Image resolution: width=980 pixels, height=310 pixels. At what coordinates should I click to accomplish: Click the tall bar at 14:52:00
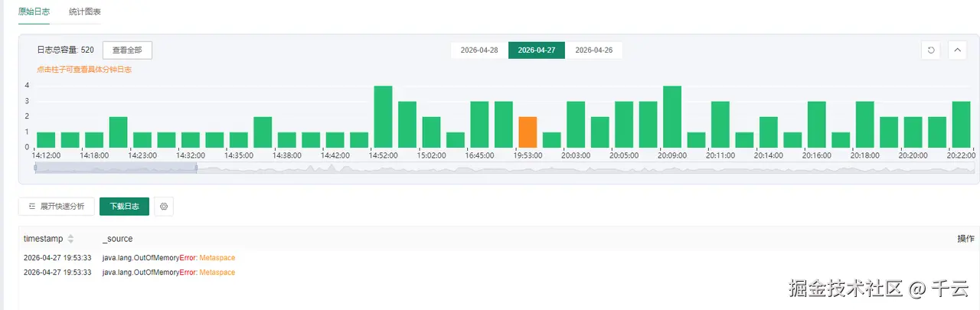pyautogui.click(x=384, y=117)
